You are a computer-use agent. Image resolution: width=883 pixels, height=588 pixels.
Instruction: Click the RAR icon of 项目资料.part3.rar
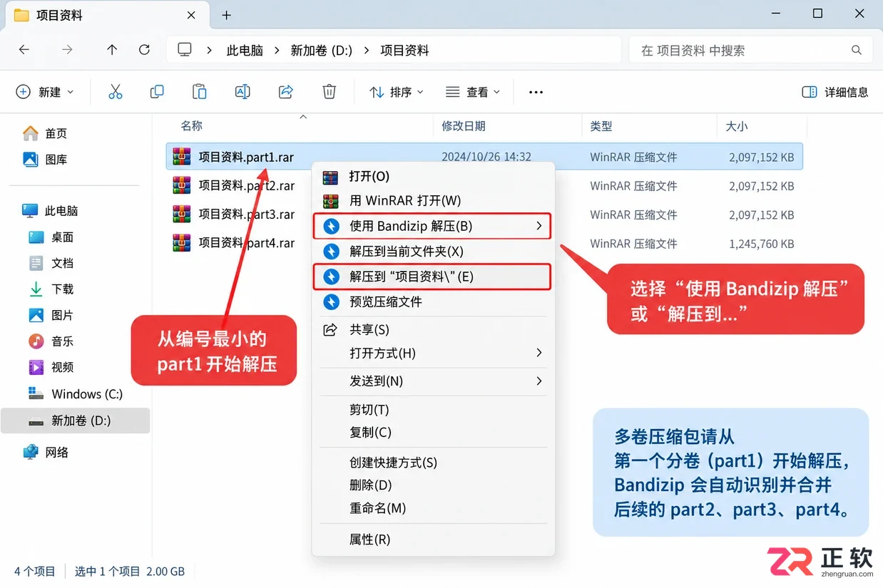coord(182,214)
